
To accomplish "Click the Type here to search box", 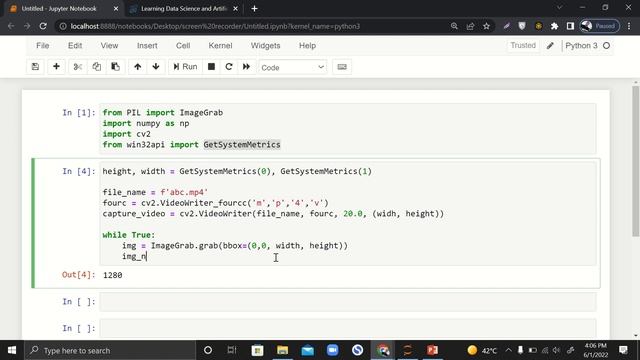I will [x=110, y=350].
